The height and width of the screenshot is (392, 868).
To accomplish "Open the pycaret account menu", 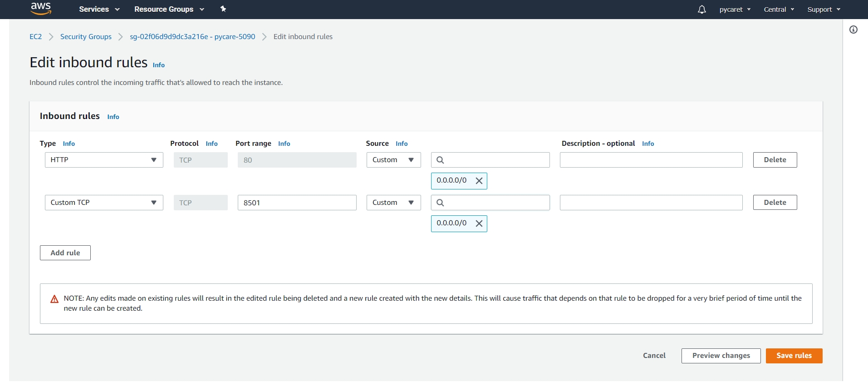I will tap(735, 10).
